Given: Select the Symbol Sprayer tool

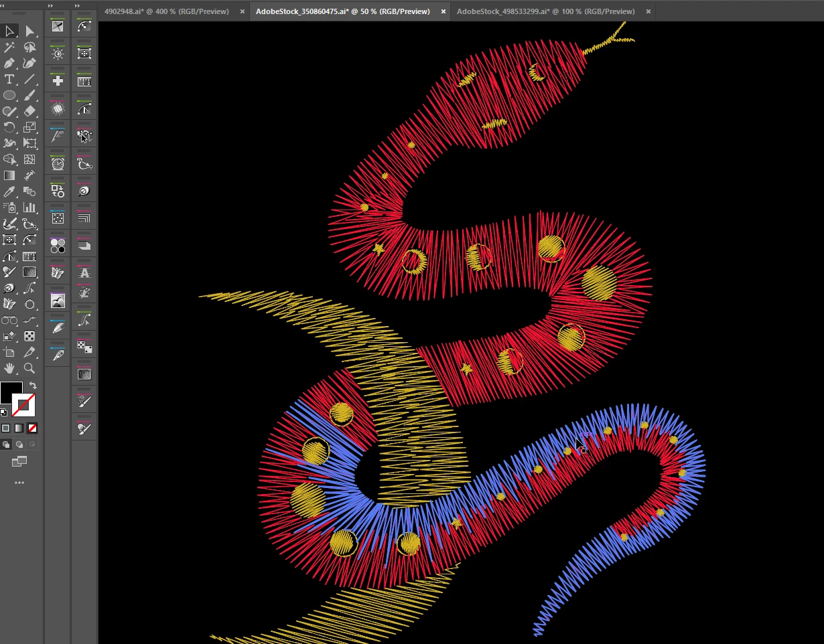Looking at the screenshot, I should pyautogui.click(x=9, y=208).
